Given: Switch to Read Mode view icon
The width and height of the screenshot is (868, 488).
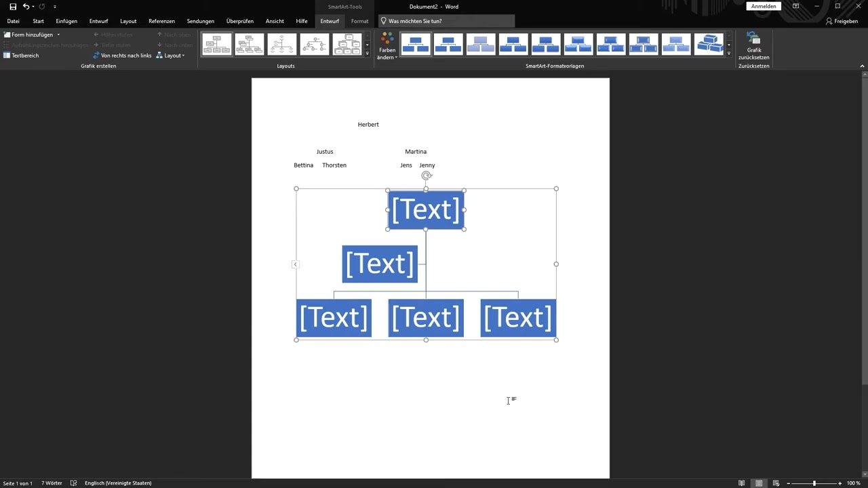Looking at the screenshot, I should pyautogui.click(x=743, y=483).
